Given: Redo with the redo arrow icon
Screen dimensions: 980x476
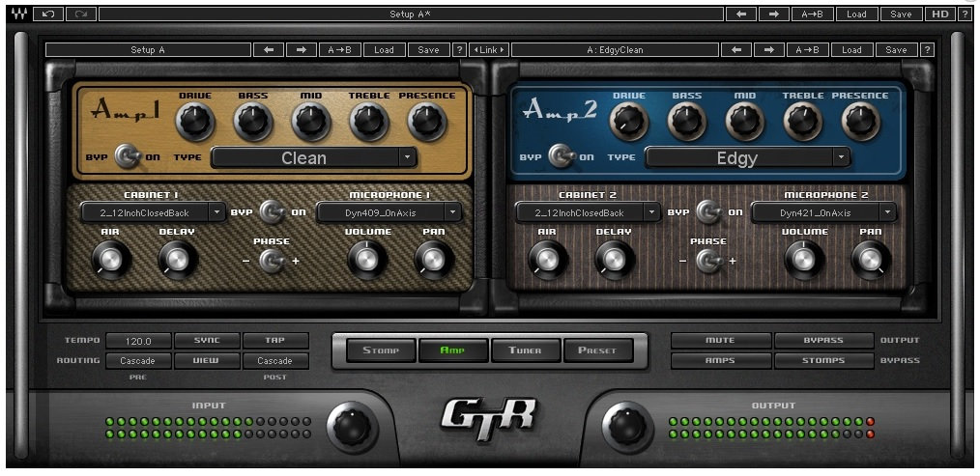Looking at the screenshot, I should [x=80, y=14].
